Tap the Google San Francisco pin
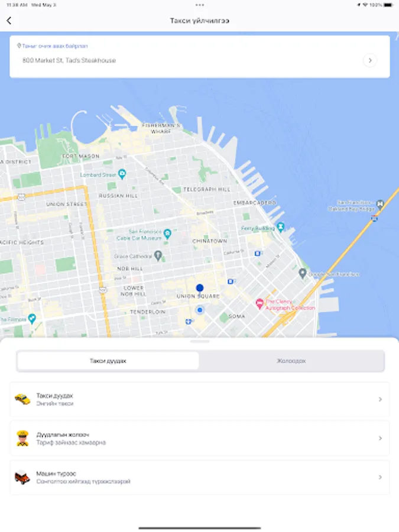The width and height of the screenshot is (399, 532). click(x=303, y=273)
